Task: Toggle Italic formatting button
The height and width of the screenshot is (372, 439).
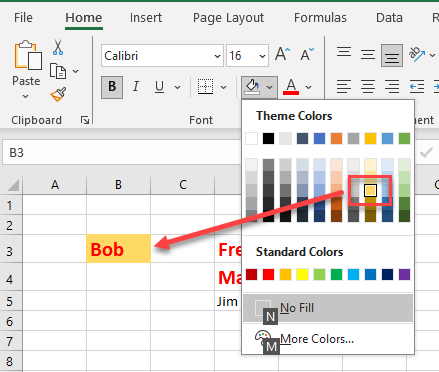Action: 136,87
